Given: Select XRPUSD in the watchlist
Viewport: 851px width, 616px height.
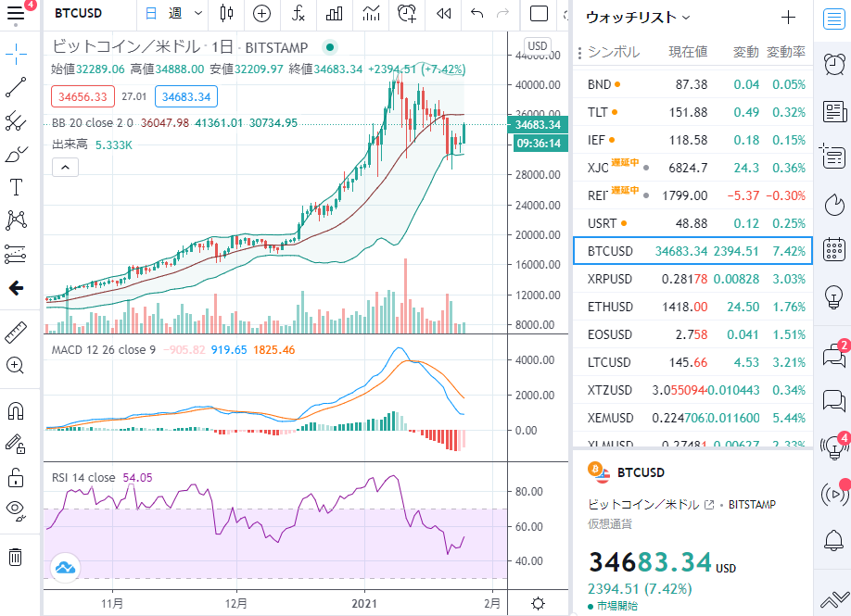Looking at the screenshot, I should coord(692,279).
